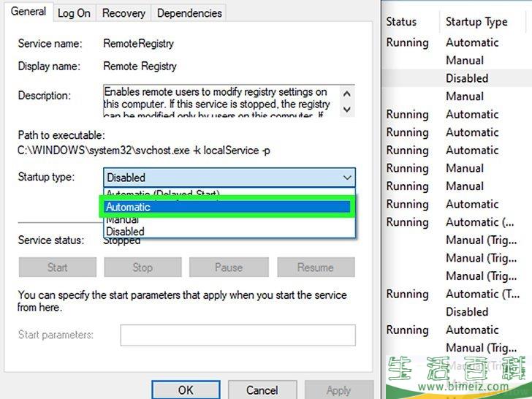Click the Pause service button

[x=228, y=267]
